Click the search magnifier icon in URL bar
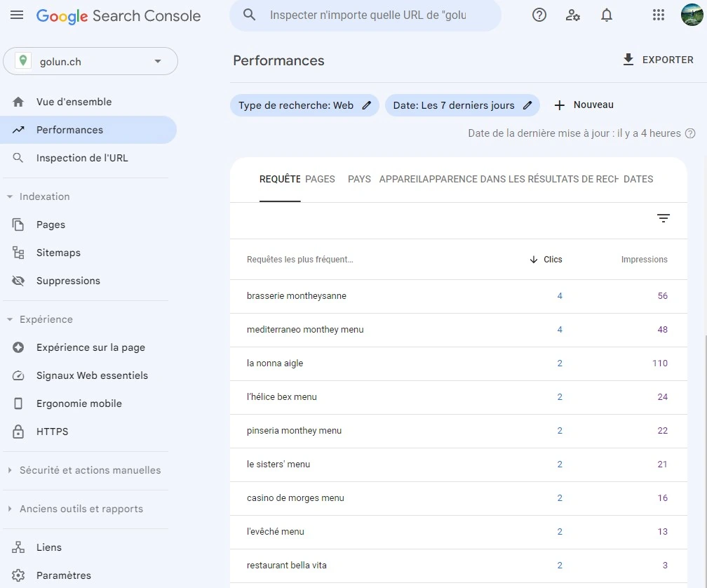The width and height of the screenshot is (707, 588). (x=250, y=15)
